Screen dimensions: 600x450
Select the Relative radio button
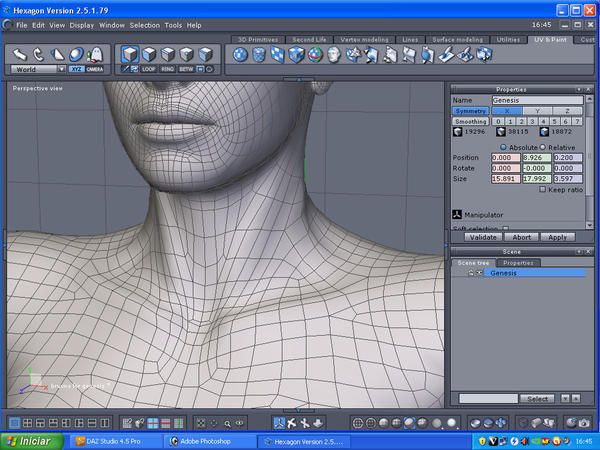543,147
